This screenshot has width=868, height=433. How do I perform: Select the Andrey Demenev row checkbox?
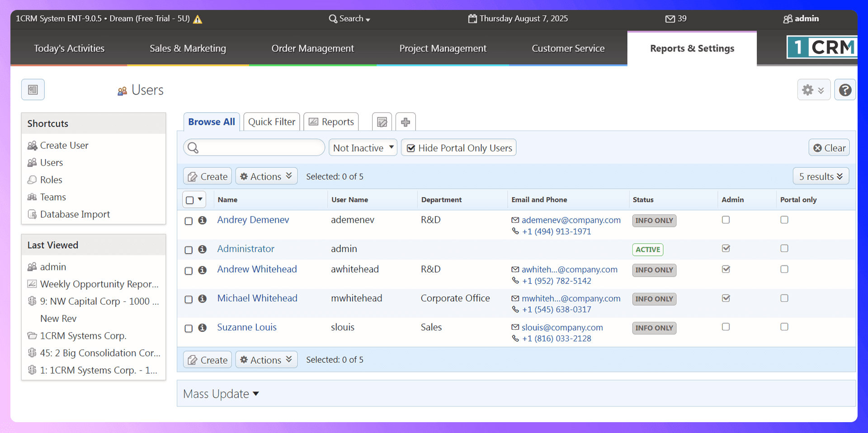point(189,221)
